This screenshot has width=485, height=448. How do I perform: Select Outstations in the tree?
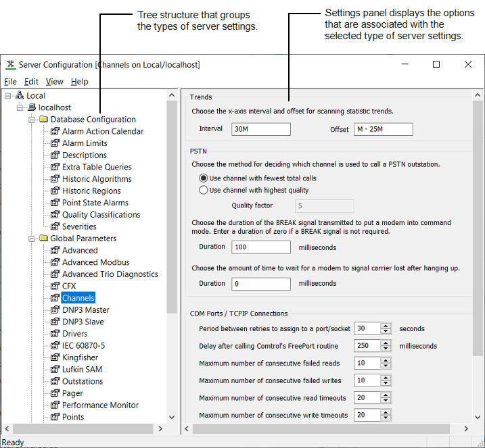click(x=83, y=381)
